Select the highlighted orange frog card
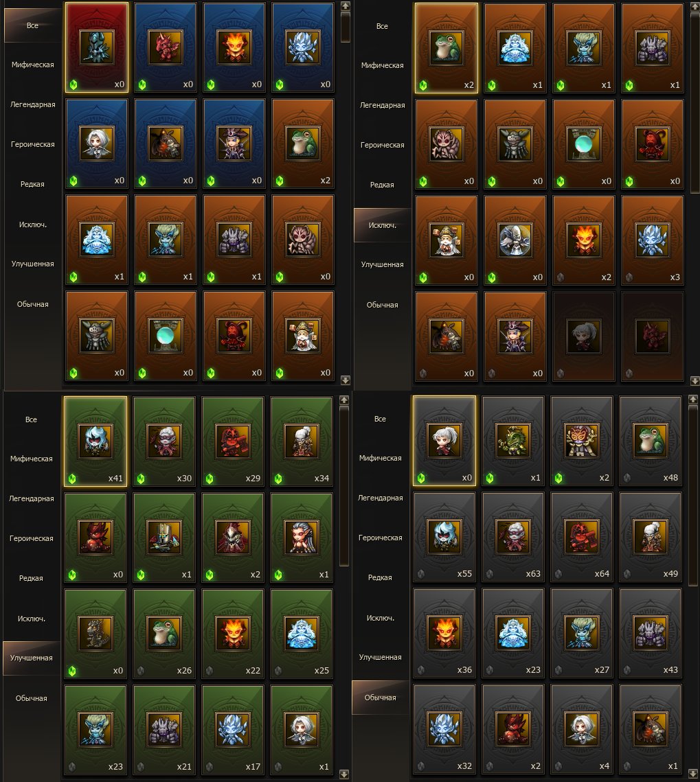Image resolution: width=700 pixels, height=782 pixels. pos(446,48)
